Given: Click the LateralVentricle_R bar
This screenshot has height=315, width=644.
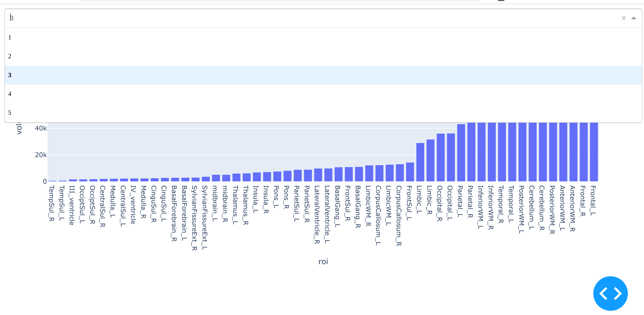Looking at the screenshot, I should (318, 175).
